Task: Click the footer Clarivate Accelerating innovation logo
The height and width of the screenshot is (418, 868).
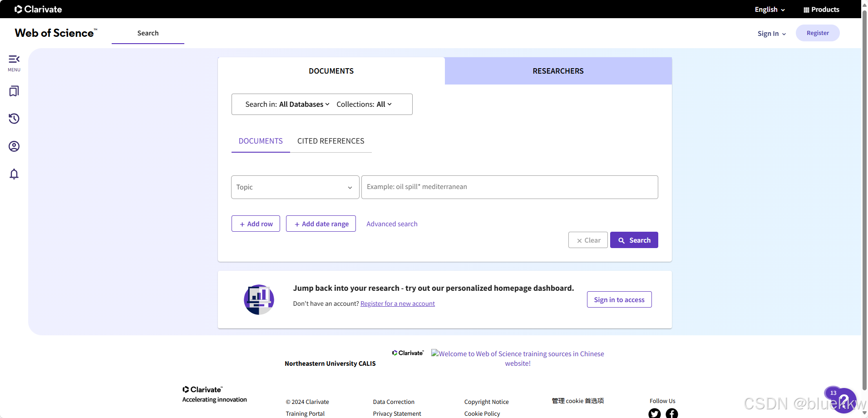Action: (x=215, y=394)
